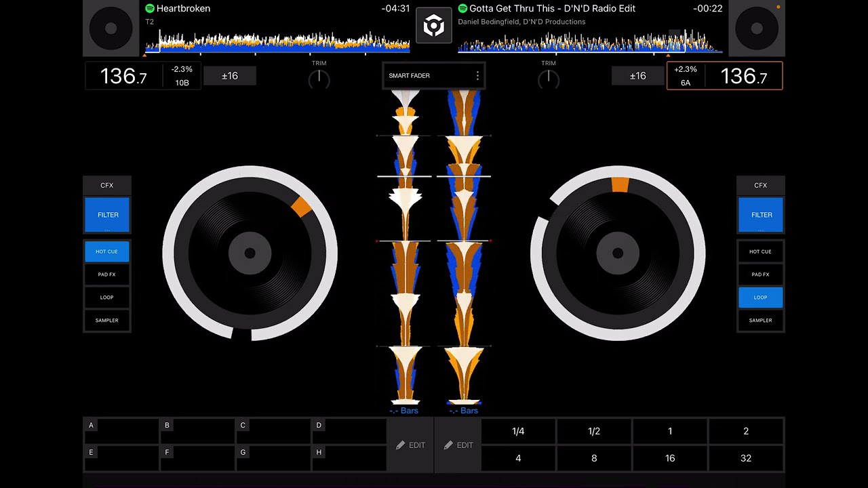The image size is (868, 488).
Task: Toggle left deck FILTER effect
Action: tap(107, 215)
